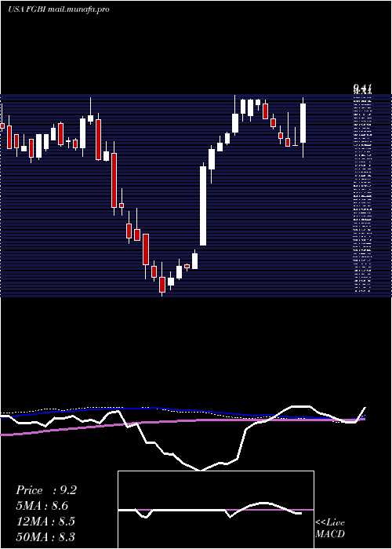Click the 'USA FGBI mail.munafa.pro' title text
Image resolution: width=392 pixels, height=549 pixels.
pos(59,9)
